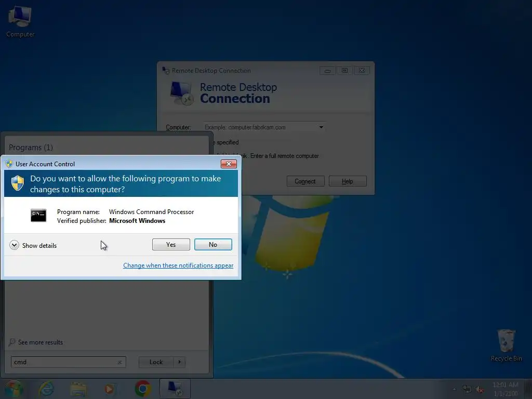Minimize the Remote Desktop Connection window
This screenshot has width=532, height=399.
(327, 71)
